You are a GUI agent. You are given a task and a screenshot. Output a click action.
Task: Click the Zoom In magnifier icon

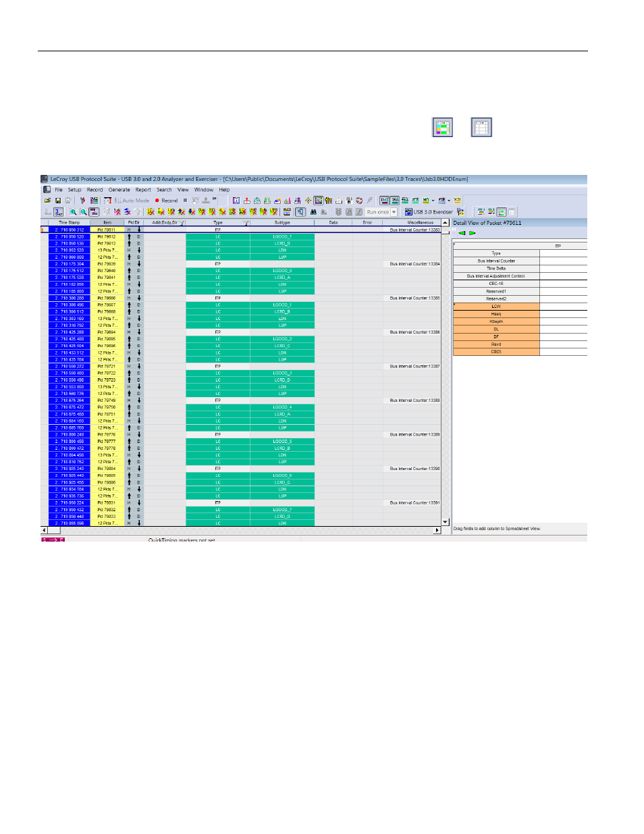pyautogui.click(x=74, y=212)
